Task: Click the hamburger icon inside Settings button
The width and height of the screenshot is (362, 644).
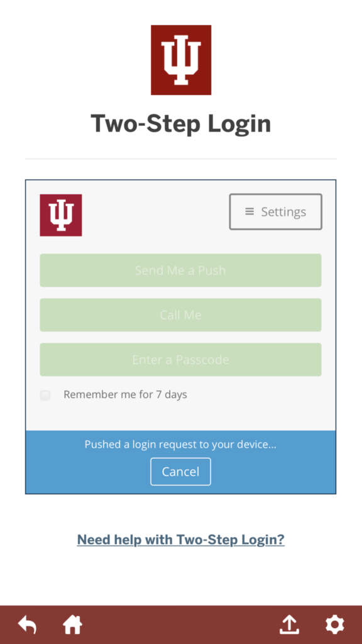Action: coord(249,211)
